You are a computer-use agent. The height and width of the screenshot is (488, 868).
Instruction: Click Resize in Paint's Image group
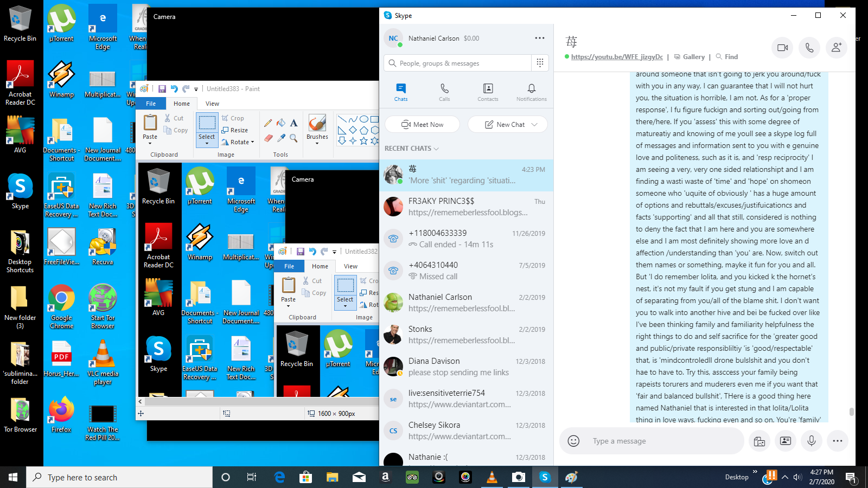coord(235,130)
